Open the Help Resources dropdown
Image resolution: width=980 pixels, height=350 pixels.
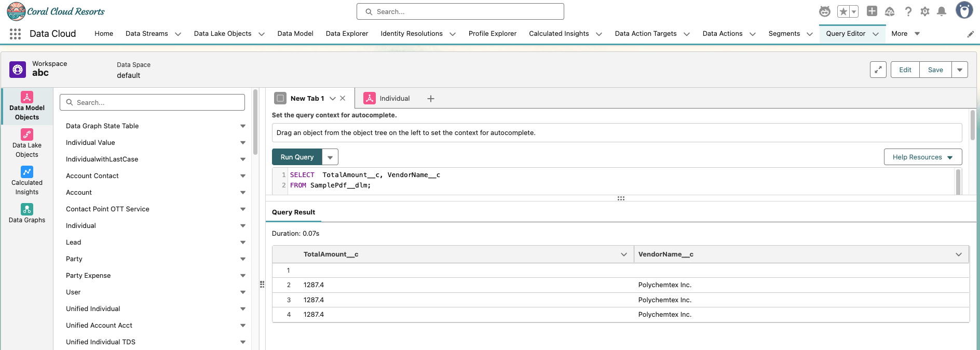pyautogui.click(x=923, y=157)
